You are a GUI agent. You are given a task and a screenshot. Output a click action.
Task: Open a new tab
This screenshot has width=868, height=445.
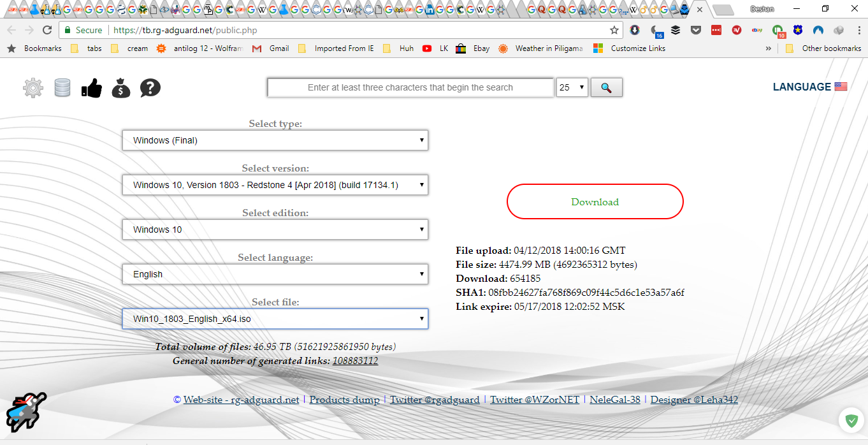click(722, 10)
